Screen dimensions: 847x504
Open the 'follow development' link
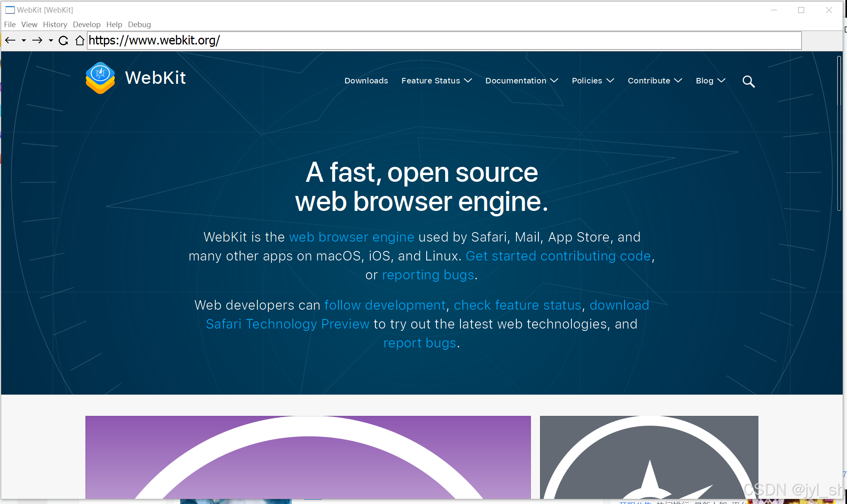[385, 305]
